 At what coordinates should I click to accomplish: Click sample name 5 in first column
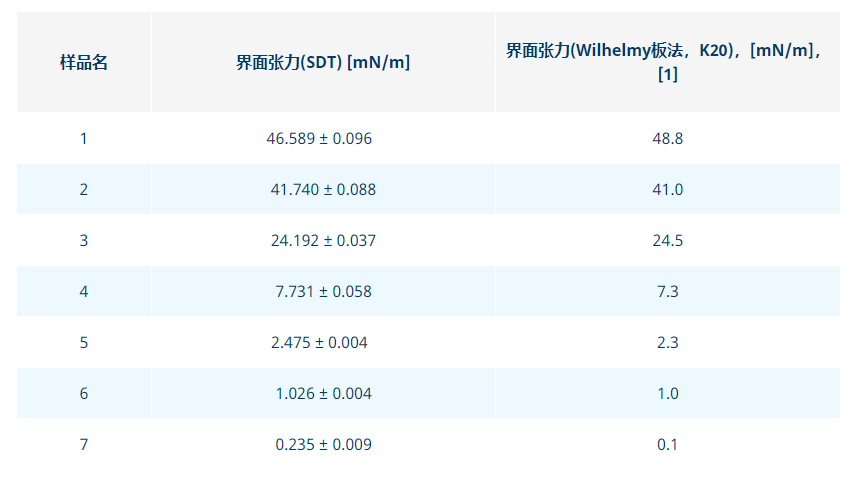(x=84, y=342)
